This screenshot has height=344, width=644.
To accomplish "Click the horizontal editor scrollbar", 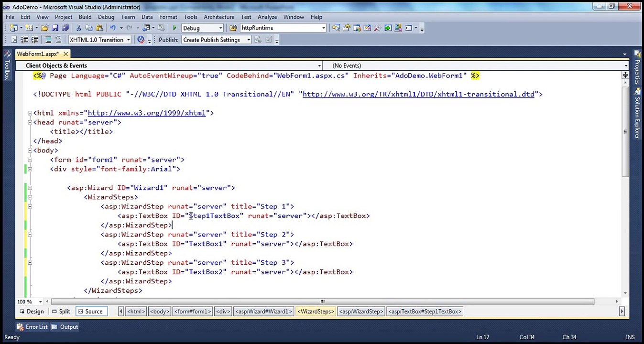I will [323, 301].
